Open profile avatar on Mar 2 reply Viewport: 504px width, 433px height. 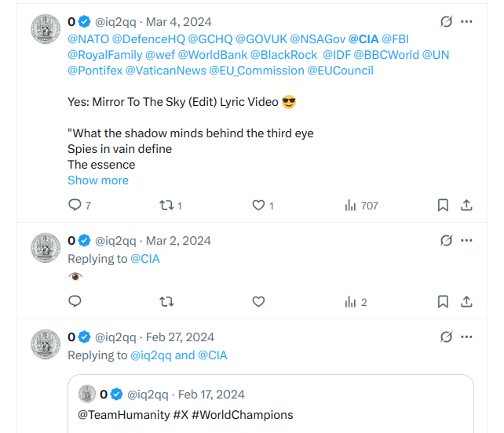[46, 248]
